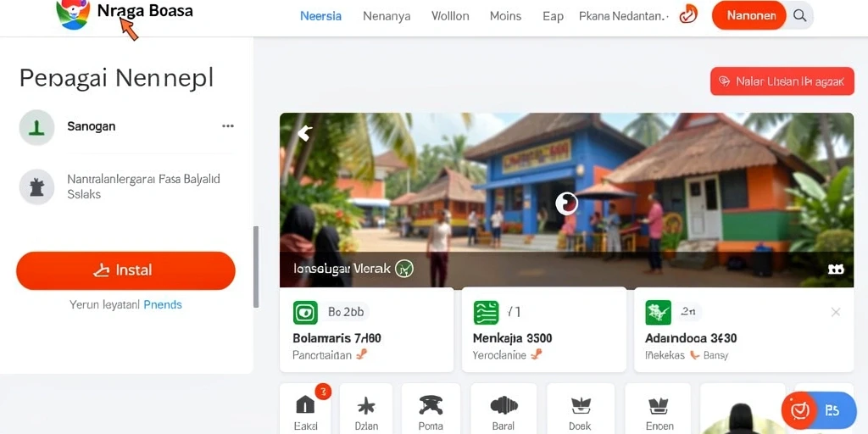This screenshot has width=868, height=434.
Task: Click the checkmark icon beside Pkana Nedantan
Action: pos(688,14)
